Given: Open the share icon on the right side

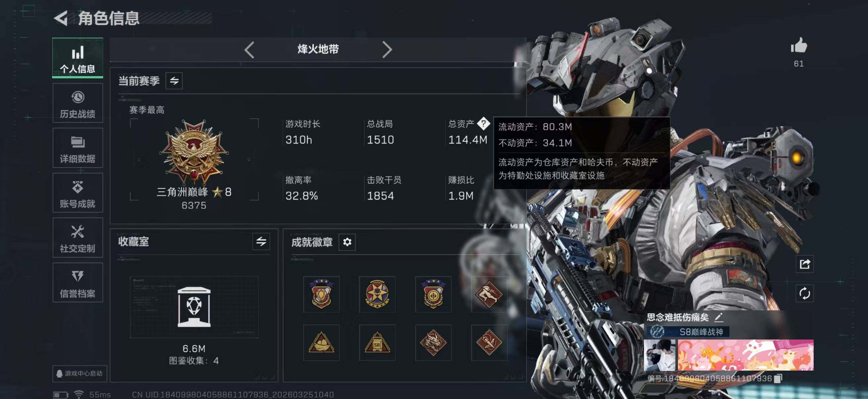Looking at the screenshot, I should pyautogui.click(x=805, y=264).
